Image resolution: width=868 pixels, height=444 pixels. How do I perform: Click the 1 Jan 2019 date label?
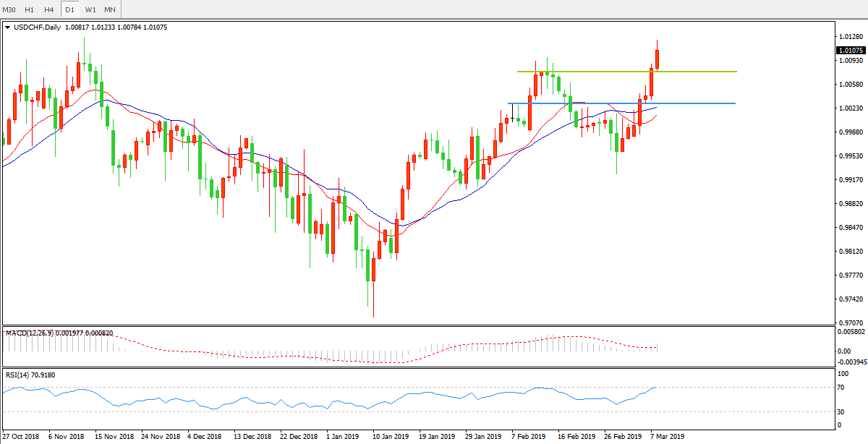[342, 437]
